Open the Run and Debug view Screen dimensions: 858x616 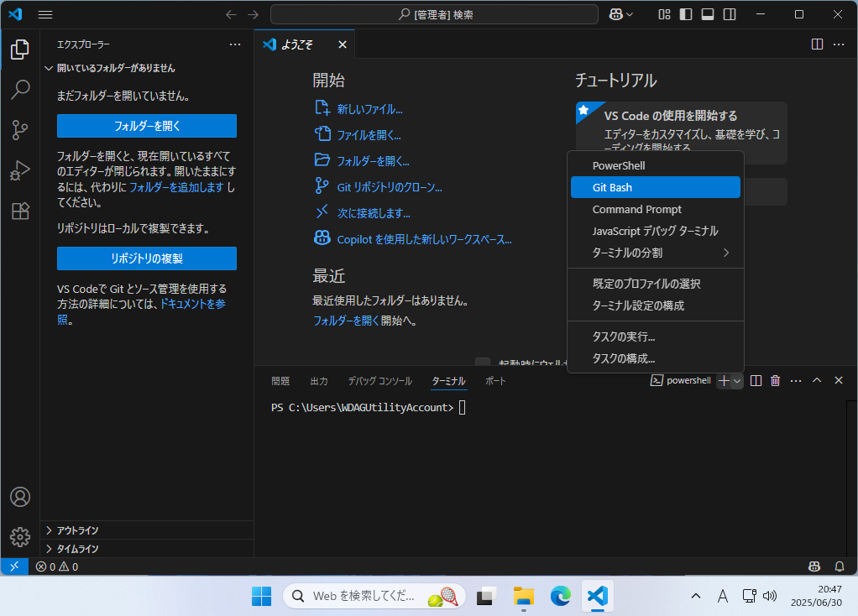click(20, 170)
